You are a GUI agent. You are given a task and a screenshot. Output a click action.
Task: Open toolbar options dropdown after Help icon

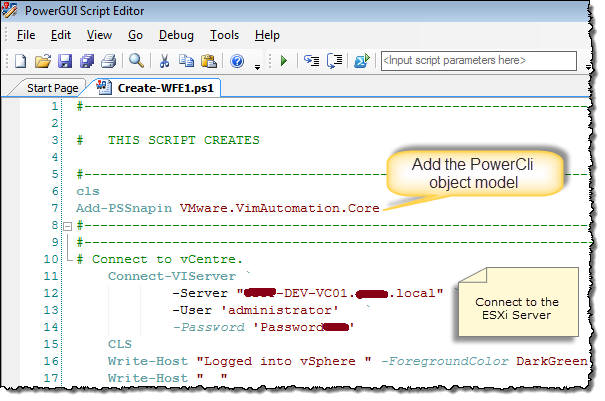(257, 68)
